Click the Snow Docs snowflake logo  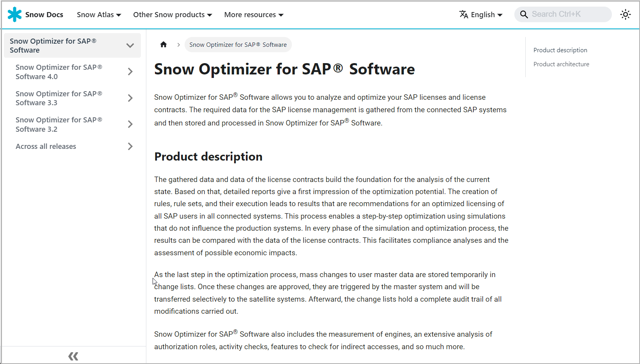[x=15, y=14]
